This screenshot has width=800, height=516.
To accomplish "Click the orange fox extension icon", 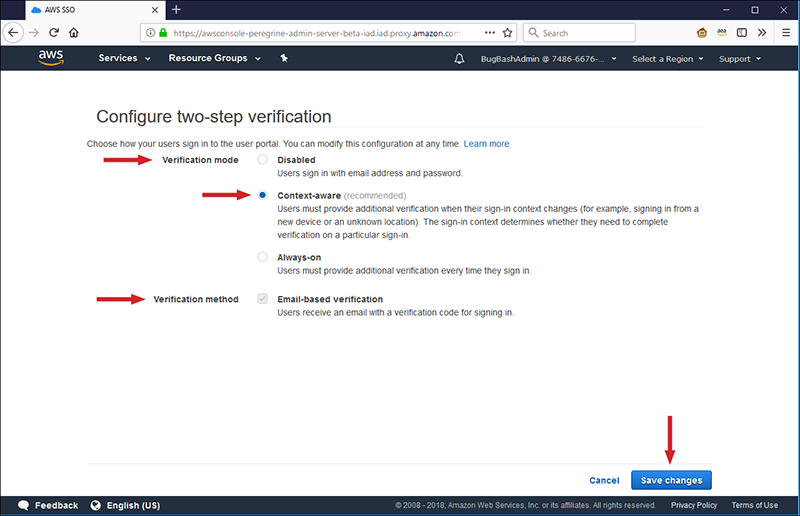I will [x=702, y=33].
